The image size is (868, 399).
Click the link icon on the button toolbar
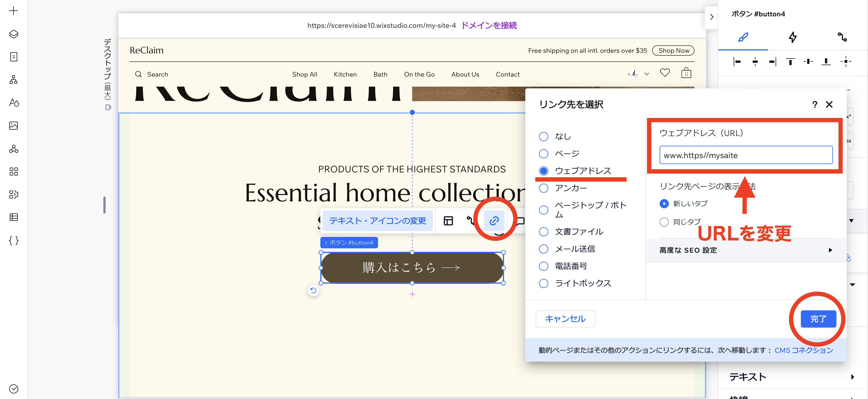tap(494, 221)
